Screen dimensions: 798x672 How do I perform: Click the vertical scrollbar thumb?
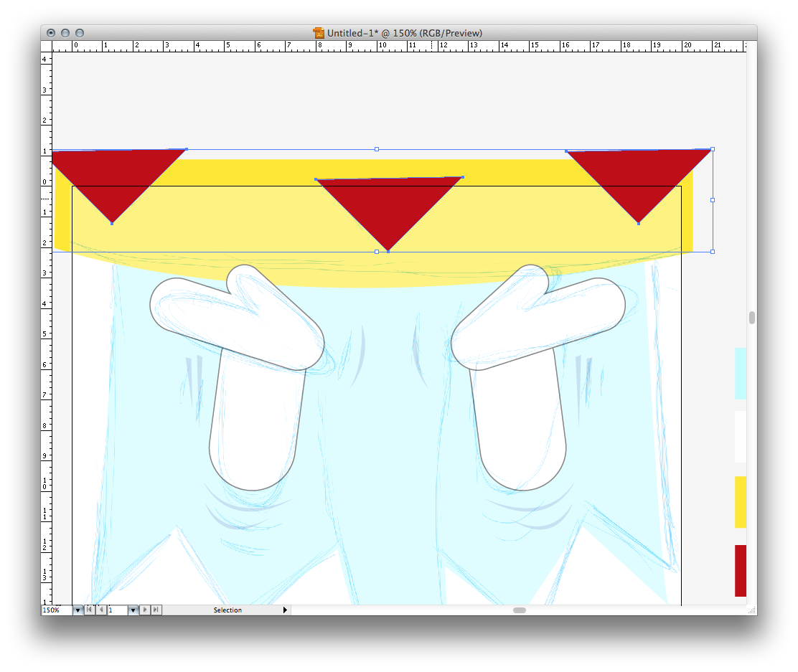coord(751,318)
